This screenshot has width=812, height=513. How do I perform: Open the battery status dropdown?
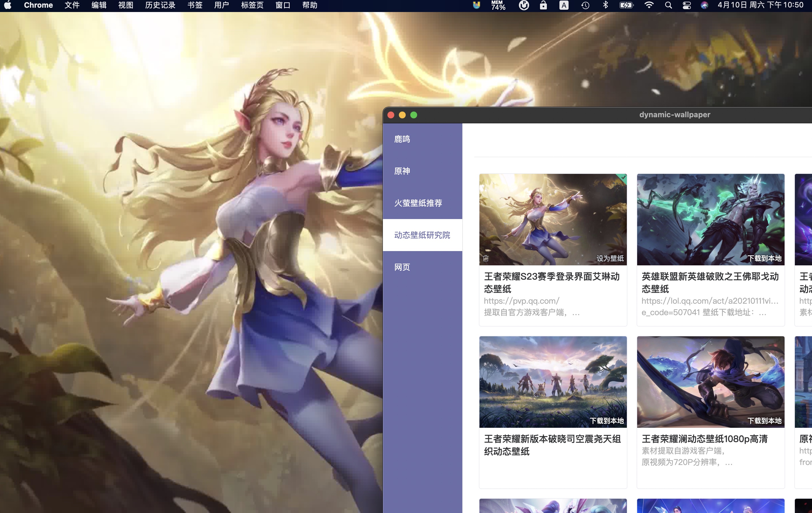point(626,5)
